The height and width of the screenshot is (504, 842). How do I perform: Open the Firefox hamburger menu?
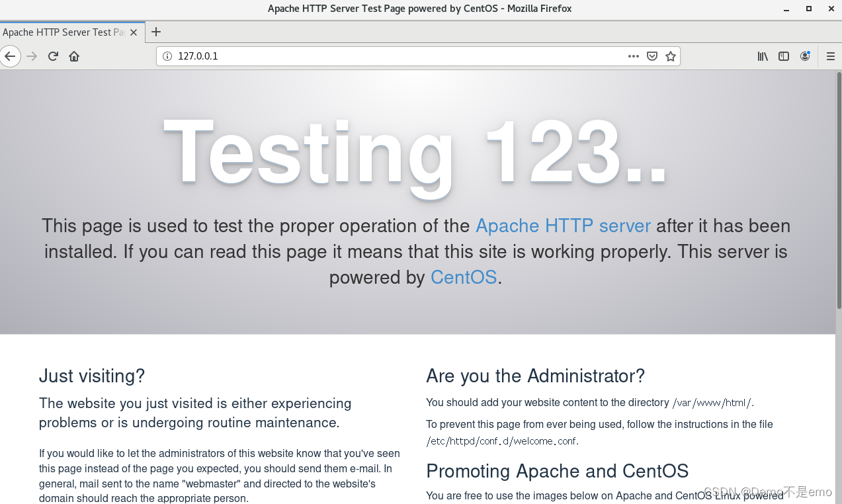coord(831,56)
